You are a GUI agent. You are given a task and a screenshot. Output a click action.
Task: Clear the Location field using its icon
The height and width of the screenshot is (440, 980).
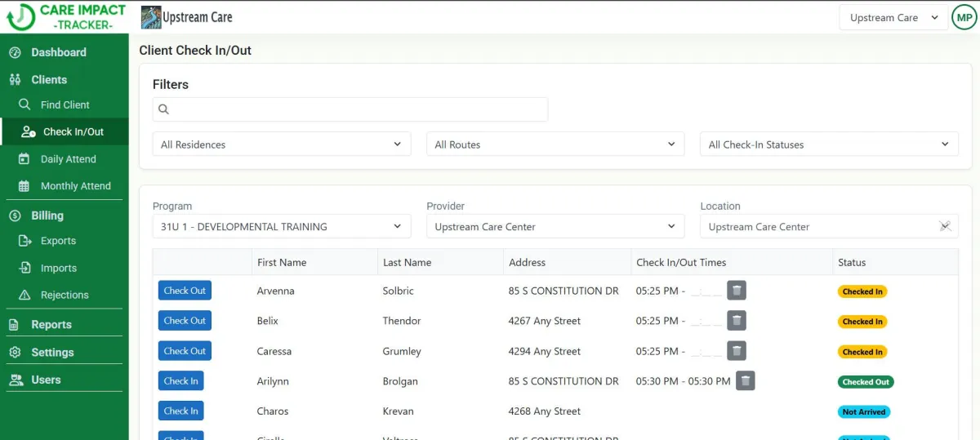click(945, 227)
